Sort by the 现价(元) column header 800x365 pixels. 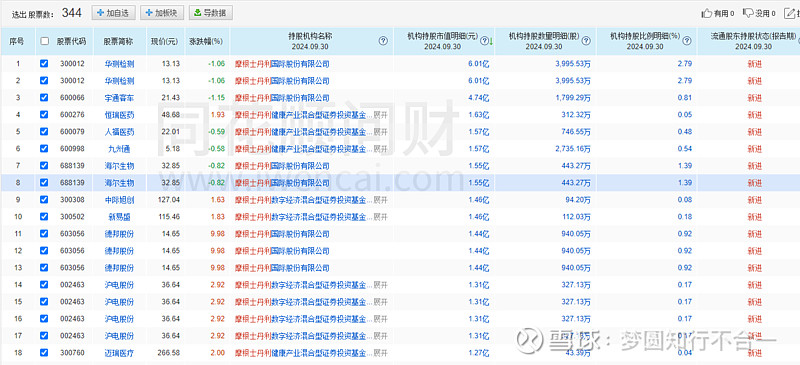pyautogui.click(x=164, y=41)
